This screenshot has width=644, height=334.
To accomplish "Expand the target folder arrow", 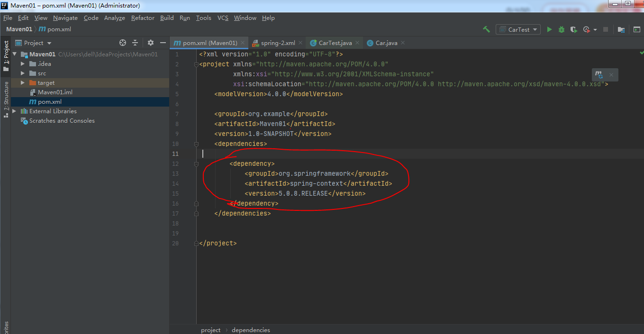I will [x=23, y=83].
